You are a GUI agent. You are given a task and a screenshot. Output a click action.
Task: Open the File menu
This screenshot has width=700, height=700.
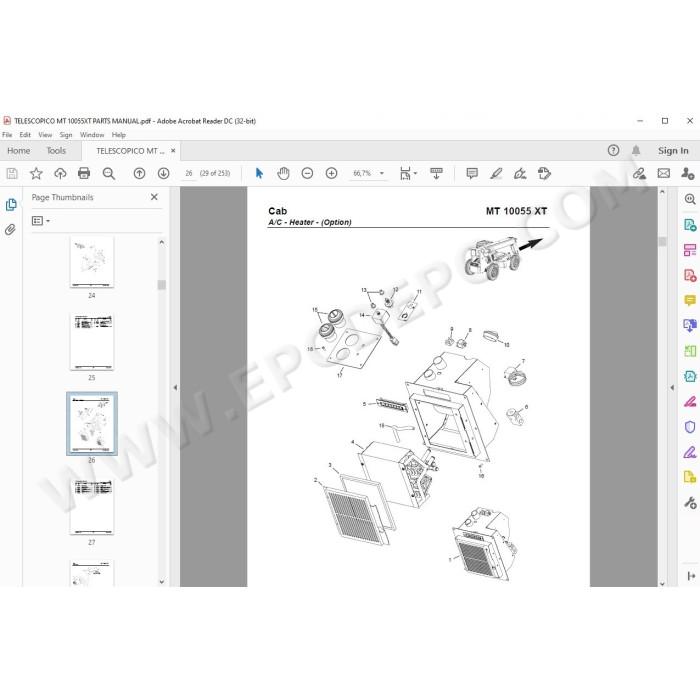(7, 135)
